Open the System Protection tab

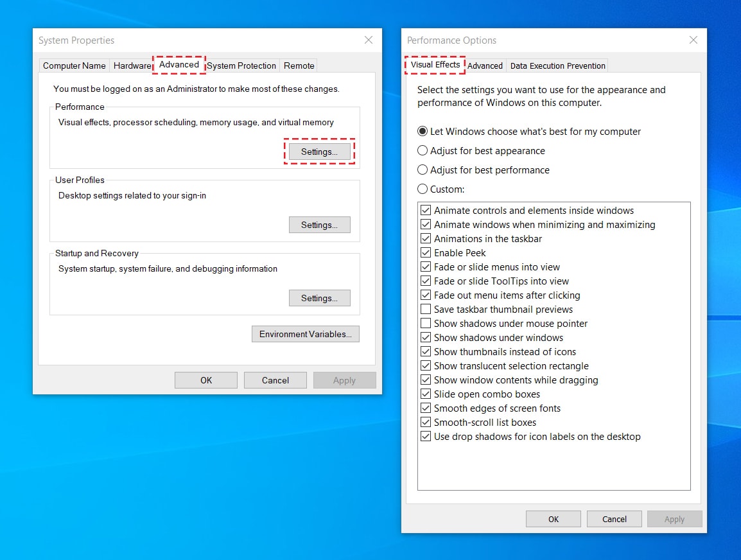pyautogui.click(x=241, y=66)
